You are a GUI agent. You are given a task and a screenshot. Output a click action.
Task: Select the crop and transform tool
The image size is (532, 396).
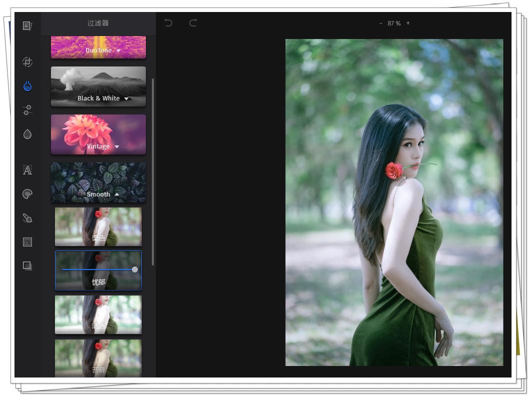[27, 62]
